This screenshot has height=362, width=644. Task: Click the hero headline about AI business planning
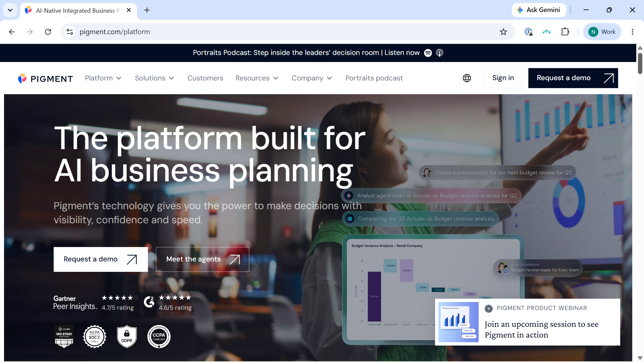[210, 154]
